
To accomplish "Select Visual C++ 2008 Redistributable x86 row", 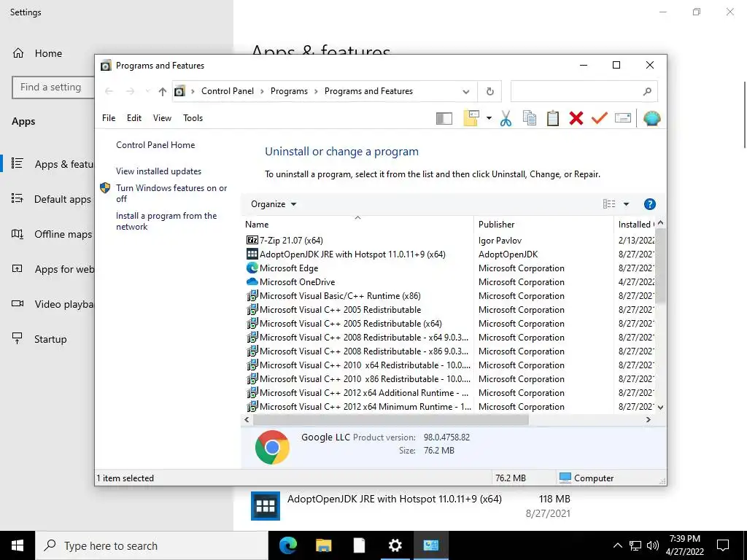I will [x=358, y=351].
